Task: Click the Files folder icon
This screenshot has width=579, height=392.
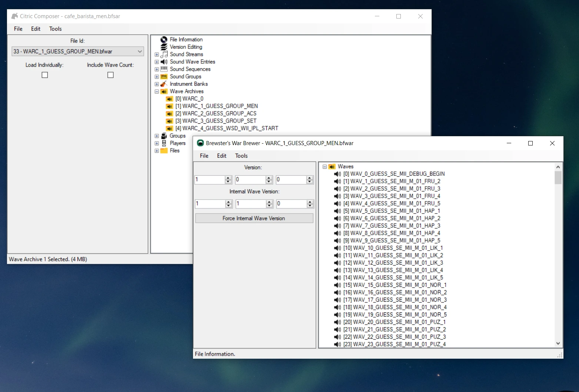Action: click(164, 151)
